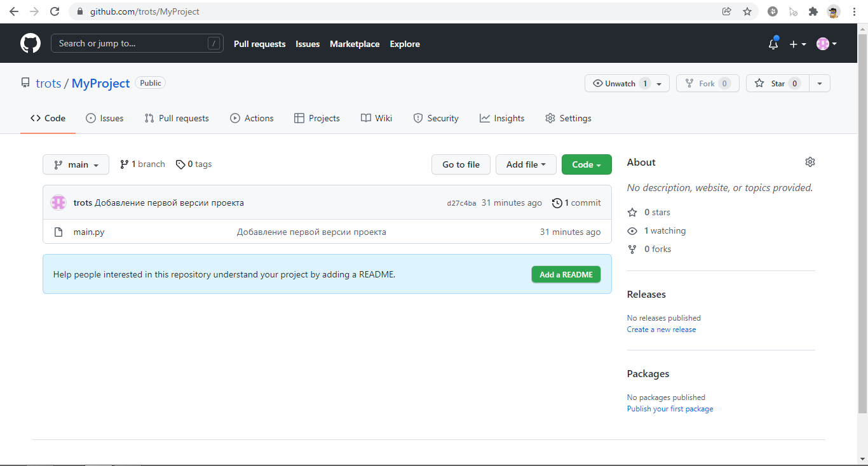Open the browser extensions puzzle icon

813,11
